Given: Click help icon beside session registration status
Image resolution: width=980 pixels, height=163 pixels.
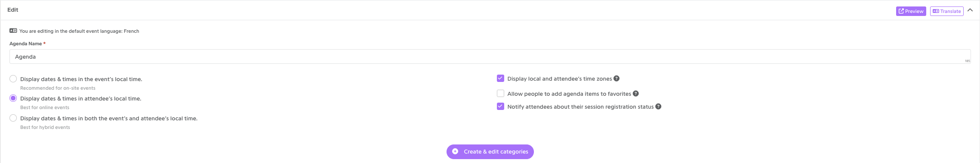Looking at the screenshot, I should click(x=658, y=107).
